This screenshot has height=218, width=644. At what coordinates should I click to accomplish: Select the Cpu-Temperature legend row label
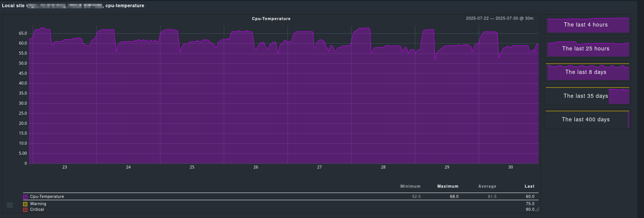47,197
